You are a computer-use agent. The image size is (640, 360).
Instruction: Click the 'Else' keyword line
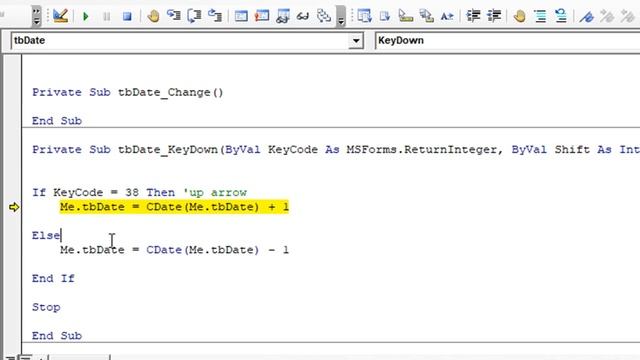pyautogui.click(x=46, y=236)
